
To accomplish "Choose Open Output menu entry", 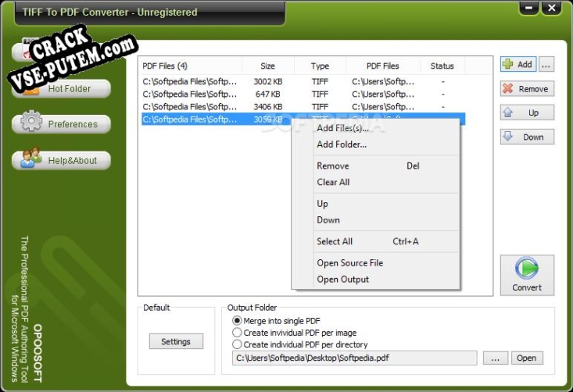I will pyautogui.click(x=375, y=280).
